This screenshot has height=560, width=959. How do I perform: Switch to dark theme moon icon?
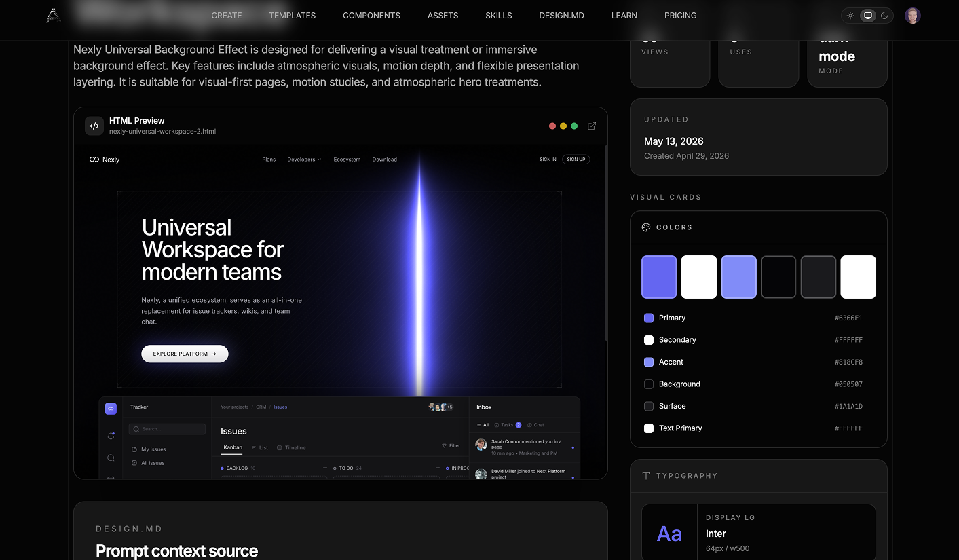coord(884,16)
